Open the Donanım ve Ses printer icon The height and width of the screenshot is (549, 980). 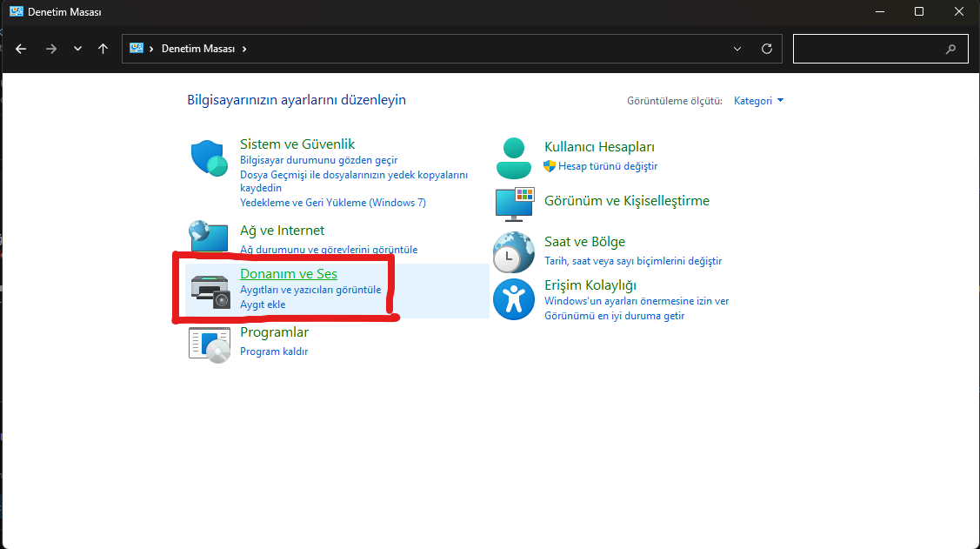pos(210,291)
